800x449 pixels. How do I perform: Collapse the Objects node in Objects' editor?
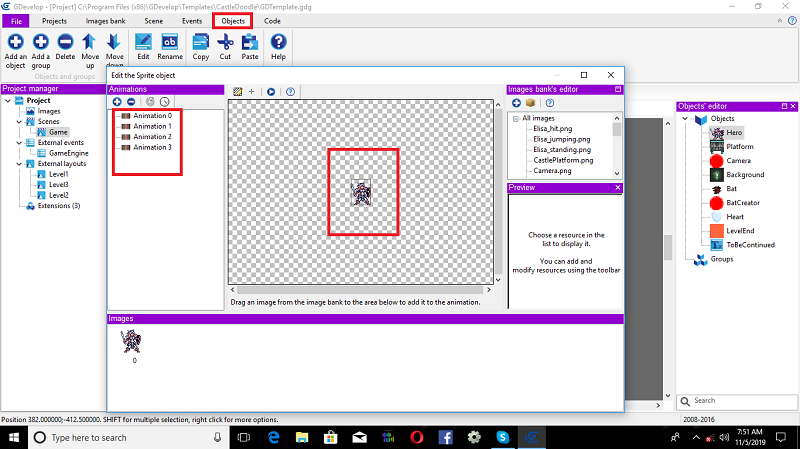point(685,118)
